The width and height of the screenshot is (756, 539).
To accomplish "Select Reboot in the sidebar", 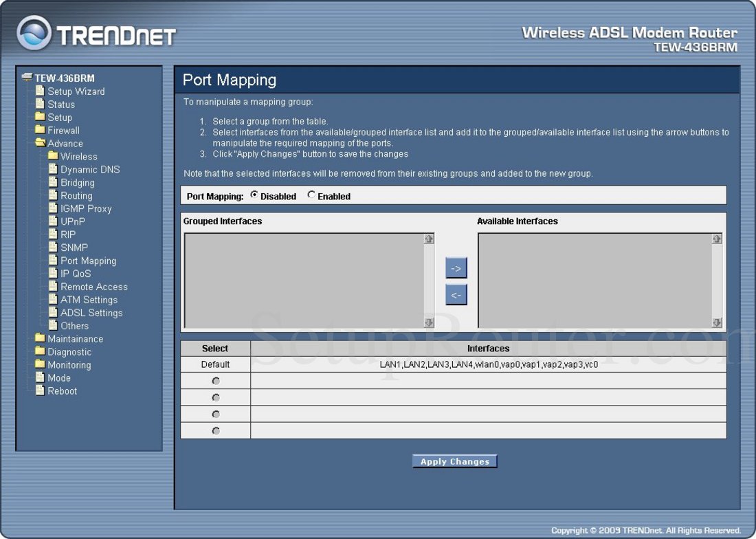I will (62, 390).
